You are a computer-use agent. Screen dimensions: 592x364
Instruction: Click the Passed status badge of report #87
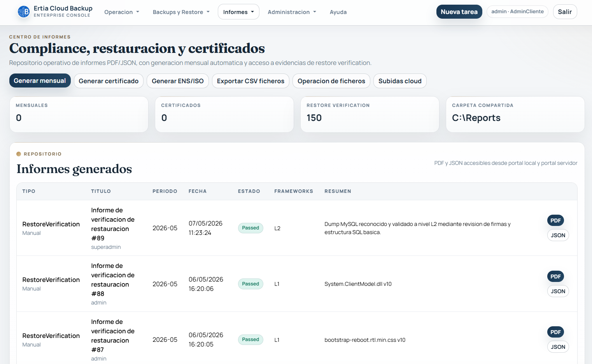[x=250, y=339]
